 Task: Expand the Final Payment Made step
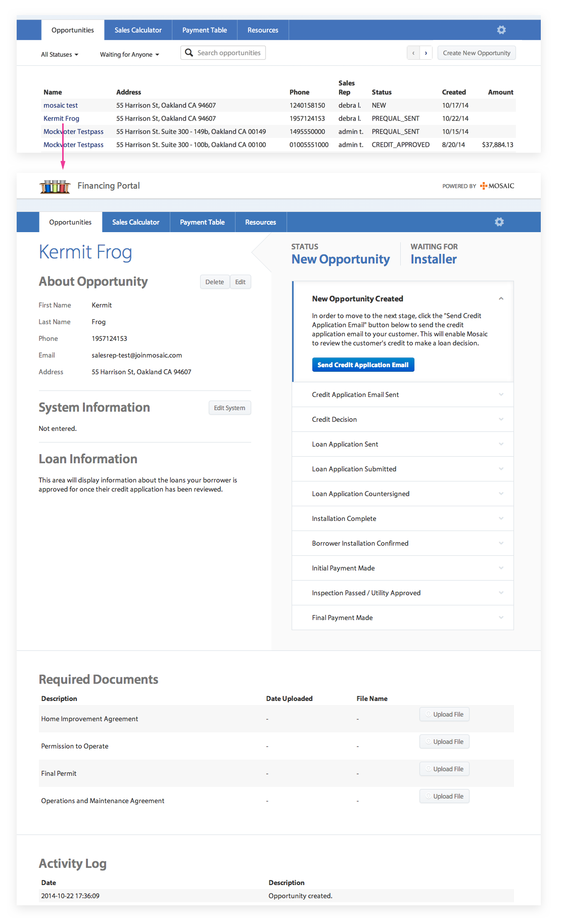pos(501,618)
